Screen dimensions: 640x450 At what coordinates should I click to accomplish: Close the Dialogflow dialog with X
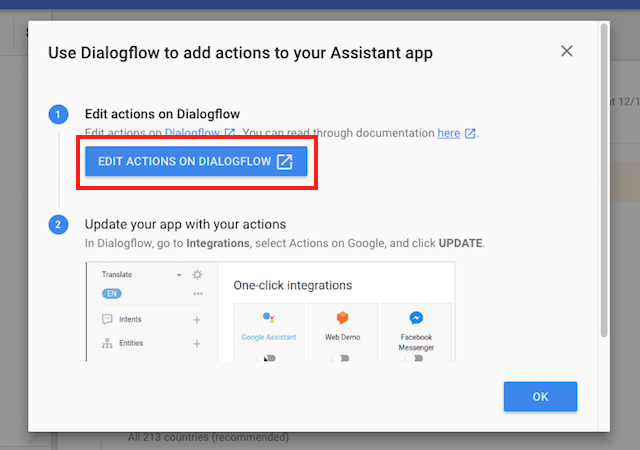tap(567, 51)
